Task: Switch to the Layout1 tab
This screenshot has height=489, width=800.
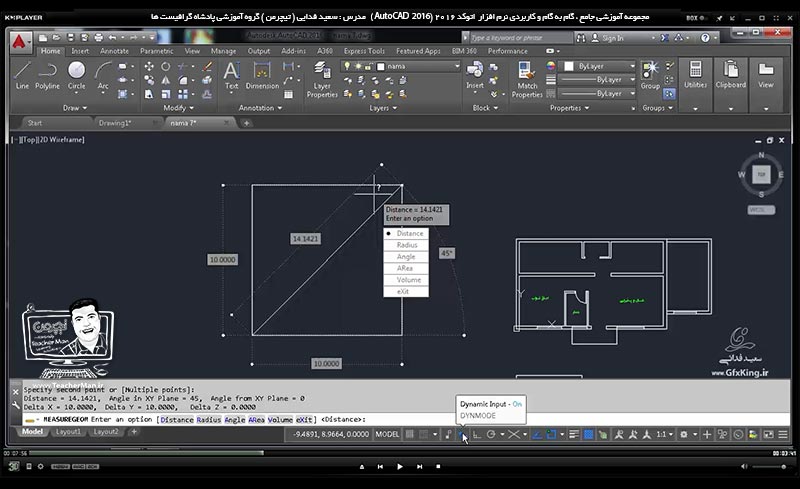Action: (x=68, y=432)
